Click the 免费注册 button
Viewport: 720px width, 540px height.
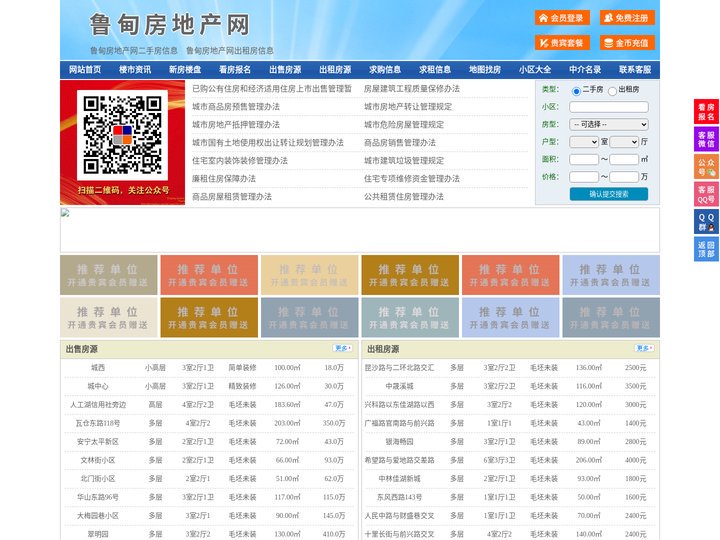(x=627, y=18)
